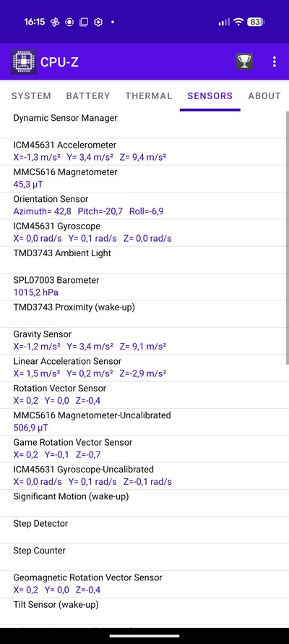Open the THERMAL tab
The image size is (289, 644).
point(148,96)
